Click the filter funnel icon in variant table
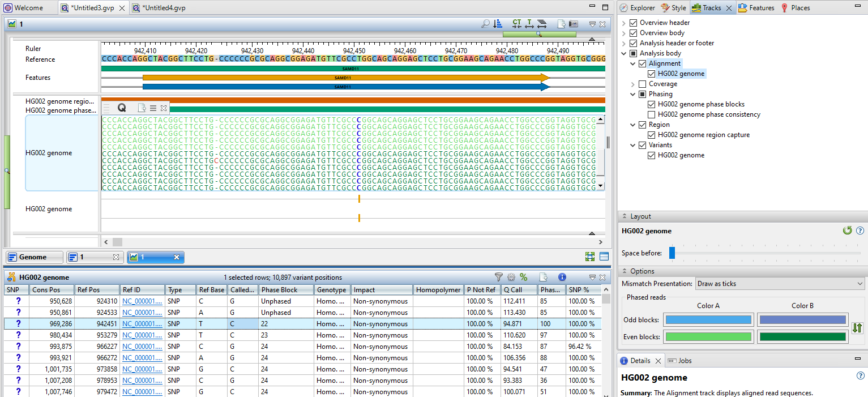 tap(499, 278)
